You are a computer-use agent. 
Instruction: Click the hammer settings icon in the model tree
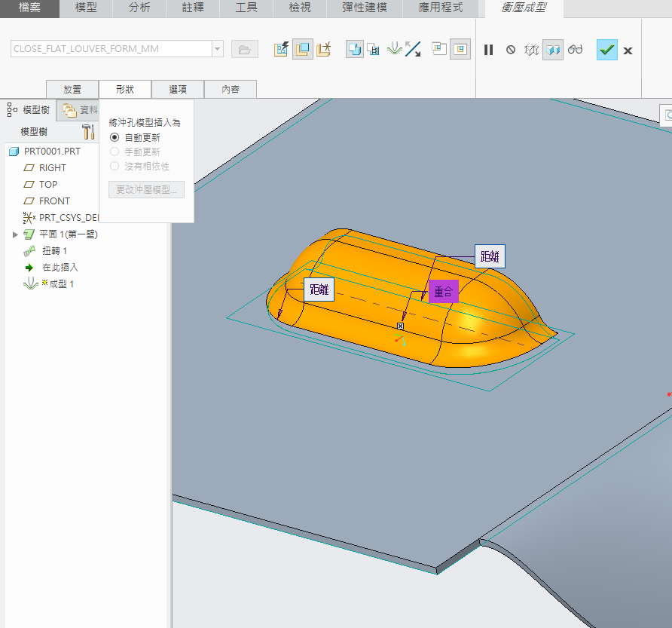[88, 132]
